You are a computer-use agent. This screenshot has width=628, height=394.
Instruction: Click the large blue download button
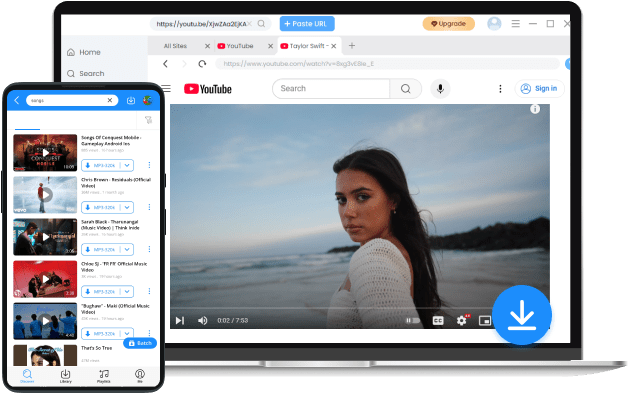pyautogui.click(x=522, y=315)
